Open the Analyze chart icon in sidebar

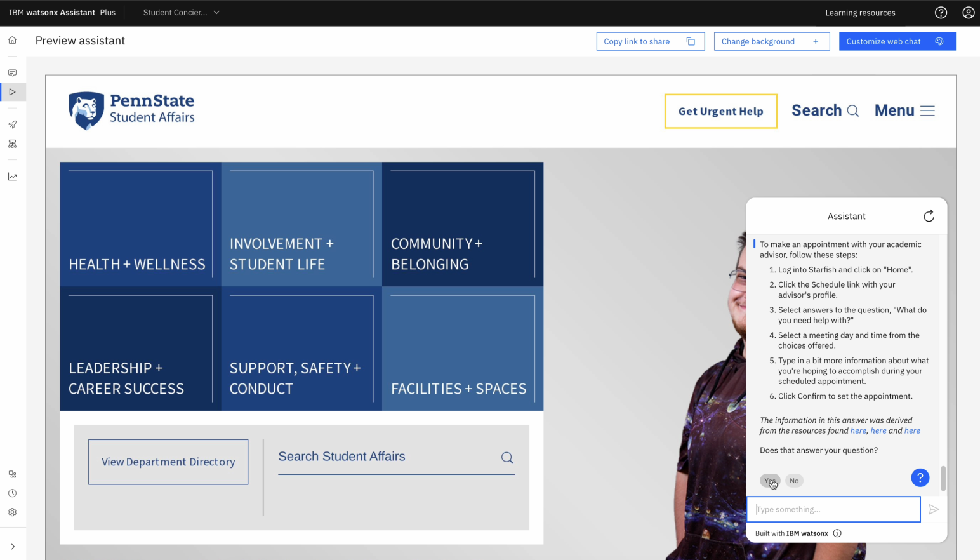point(12,177)
